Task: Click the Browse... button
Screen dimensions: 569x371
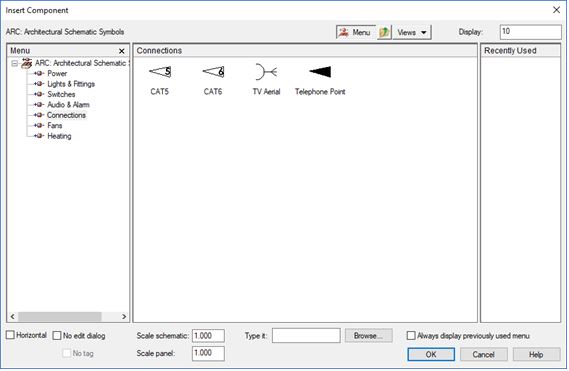Action: coord(369,336)
